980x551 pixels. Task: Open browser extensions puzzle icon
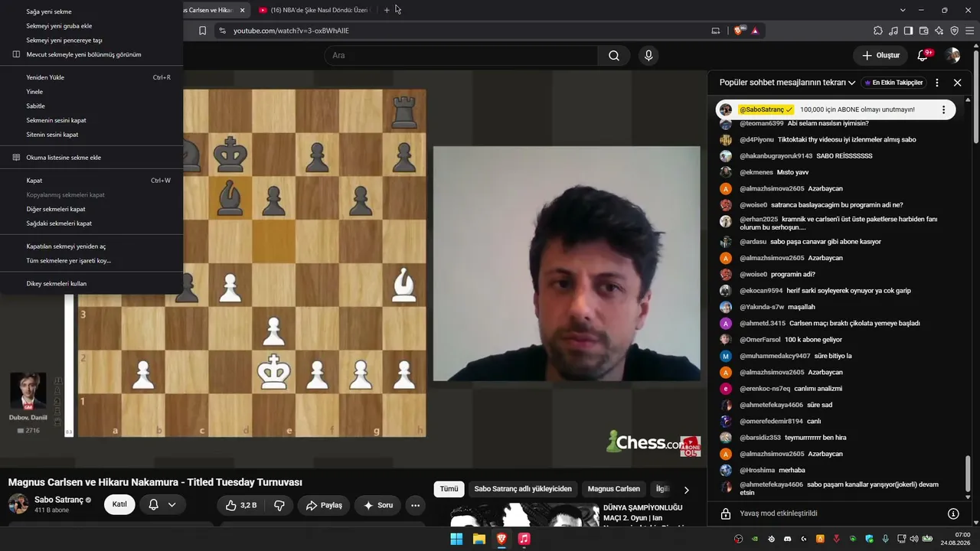click(x=878, y=31)
